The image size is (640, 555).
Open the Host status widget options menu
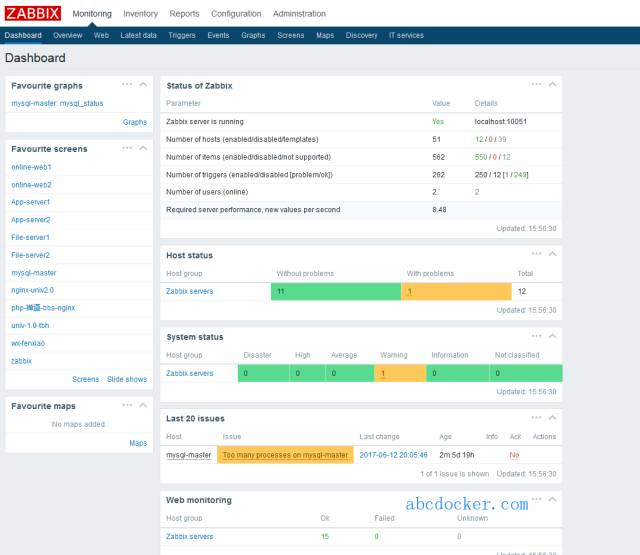coord(536,254)
